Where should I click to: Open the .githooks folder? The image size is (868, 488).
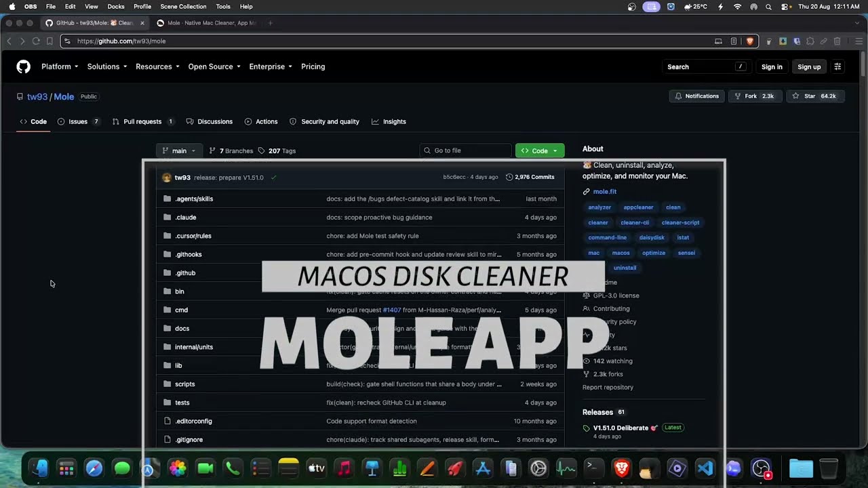(189, 254)
